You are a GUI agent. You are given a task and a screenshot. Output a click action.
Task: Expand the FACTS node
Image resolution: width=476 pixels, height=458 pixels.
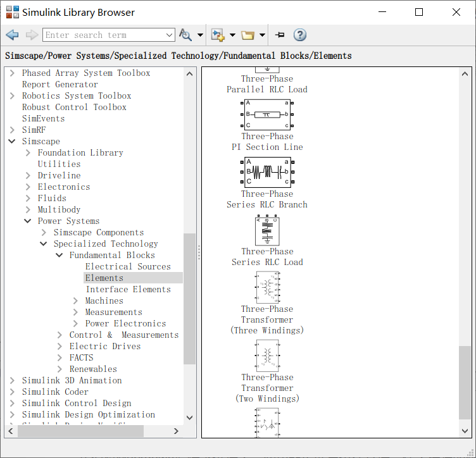[x=59, y=357]
